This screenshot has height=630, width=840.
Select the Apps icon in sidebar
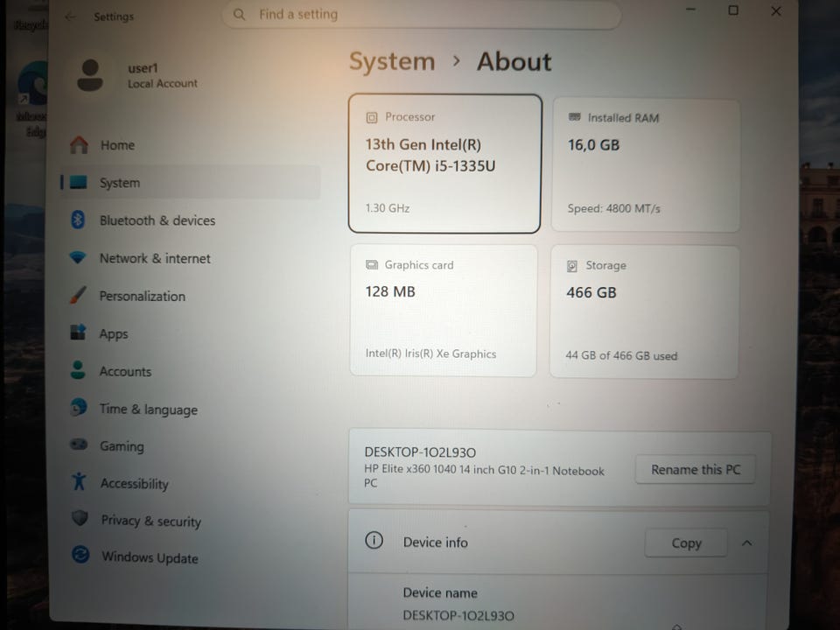[78, 332]
